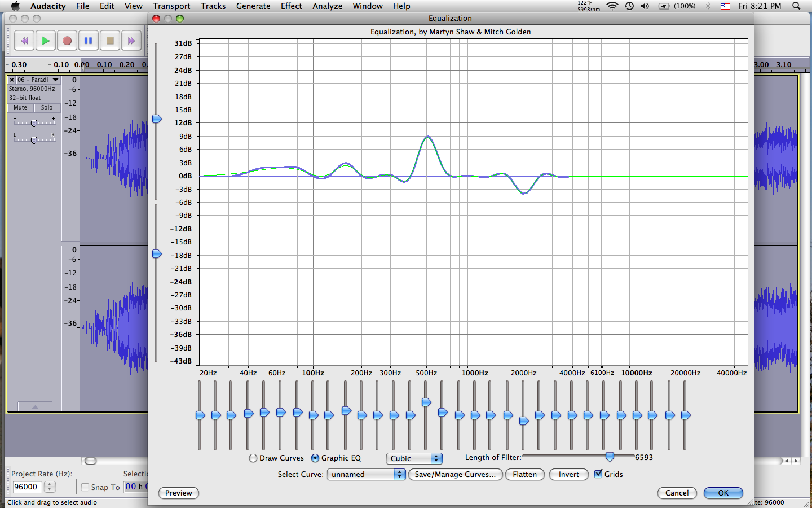
Task: Click the Length of Filter slider handle
Action: tap(610, 457)
